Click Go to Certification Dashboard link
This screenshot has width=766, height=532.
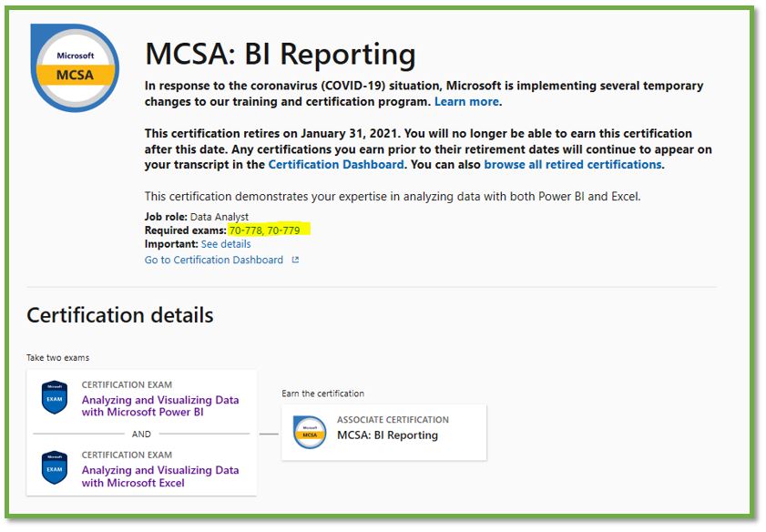tap(214, 260)
